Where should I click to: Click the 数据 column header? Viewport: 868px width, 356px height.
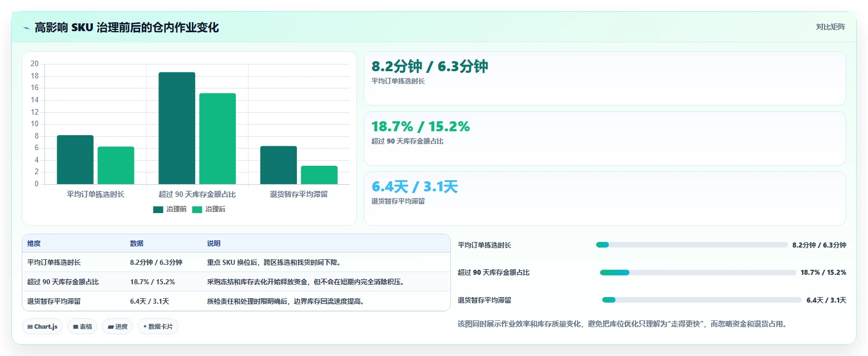(x=137, y=244)
